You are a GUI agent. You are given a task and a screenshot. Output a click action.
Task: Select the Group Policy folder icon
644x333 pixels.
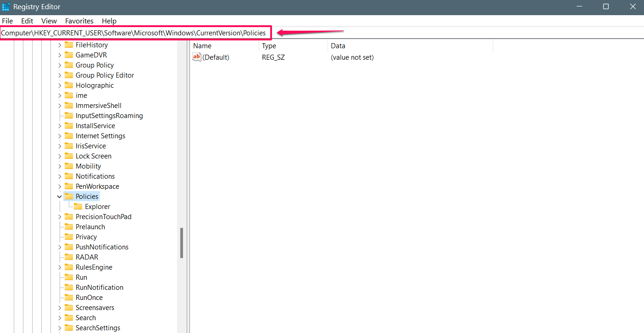point(69,65)
